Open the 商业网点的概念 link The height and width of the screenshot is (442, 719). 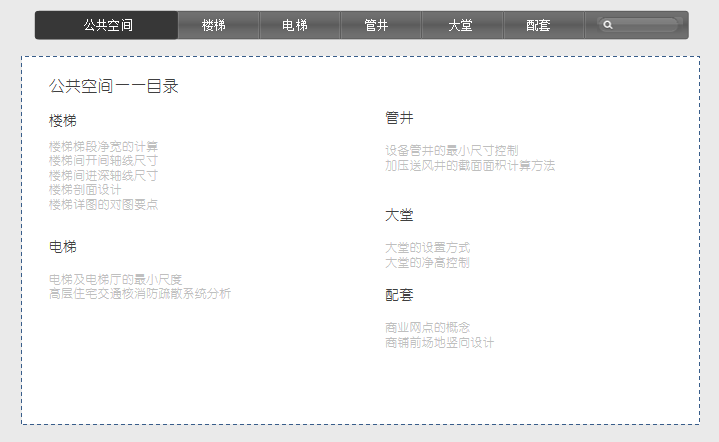427,327
